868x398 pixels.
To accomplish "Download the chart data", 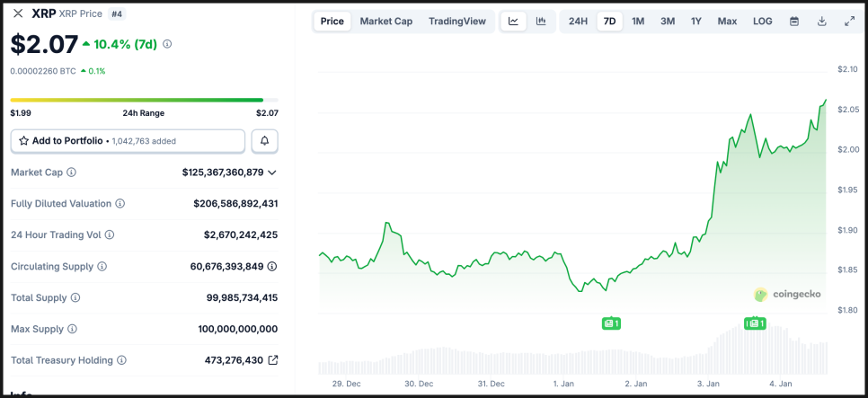I will pyautogui.click(x=822, y=22).
